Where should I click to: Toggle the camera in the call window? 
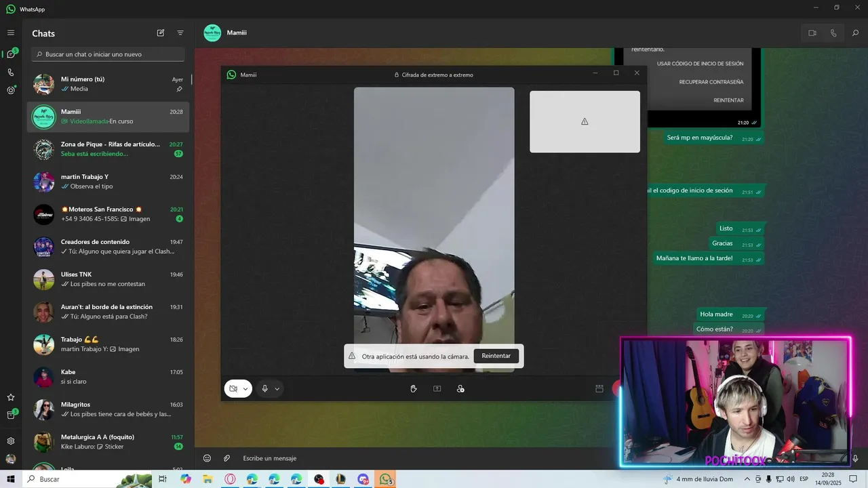[x=233, y=388]
